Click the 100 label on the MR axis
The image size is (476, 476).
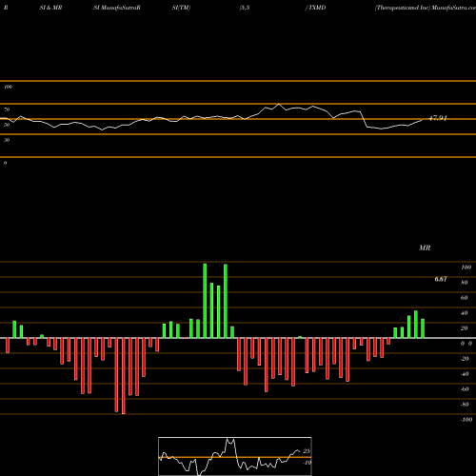466,268
